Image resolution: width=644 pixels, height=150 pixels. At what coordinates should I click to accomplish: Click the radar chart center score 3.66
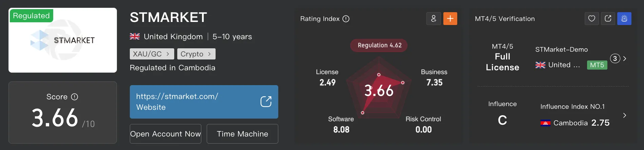click(x=379, y=91)
